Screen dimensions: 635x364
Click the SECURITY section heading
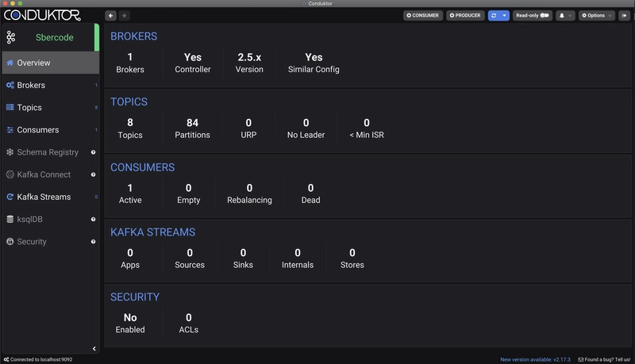135,297
